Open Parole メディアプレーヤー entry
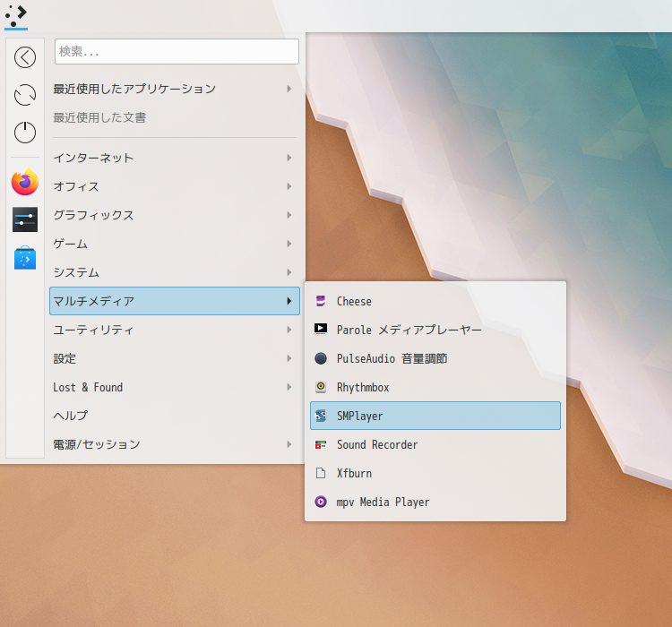The image size is (672, 627). click(x=435, y=330)
